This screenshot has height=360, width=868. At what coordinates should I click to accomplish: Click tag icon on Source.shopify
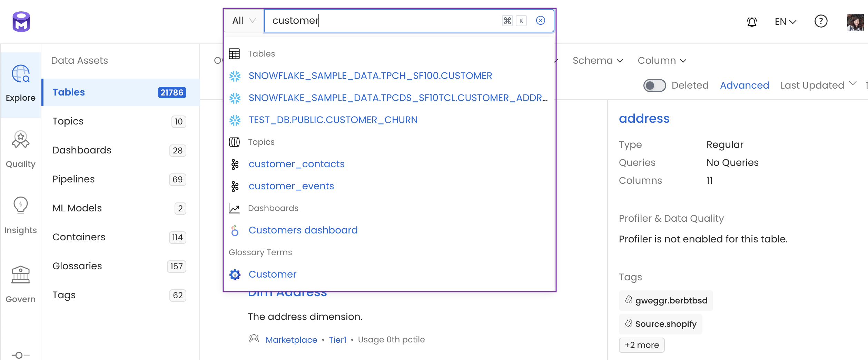click(629, 323)
